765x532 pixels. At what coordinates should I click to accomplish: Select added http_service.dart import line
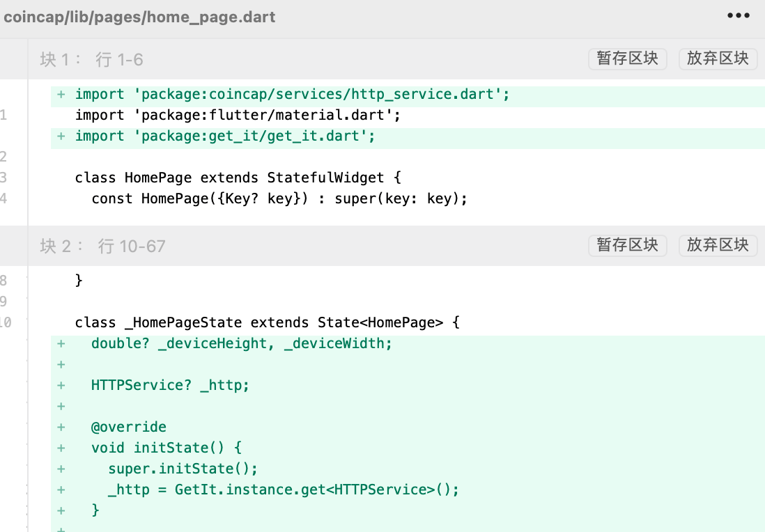(293, 94)
